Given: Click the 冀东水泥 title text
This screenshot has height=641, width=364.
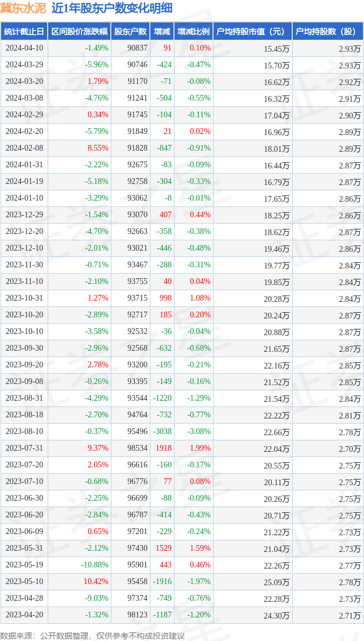Looking at the screenshot, I should (x=23, y=9).
